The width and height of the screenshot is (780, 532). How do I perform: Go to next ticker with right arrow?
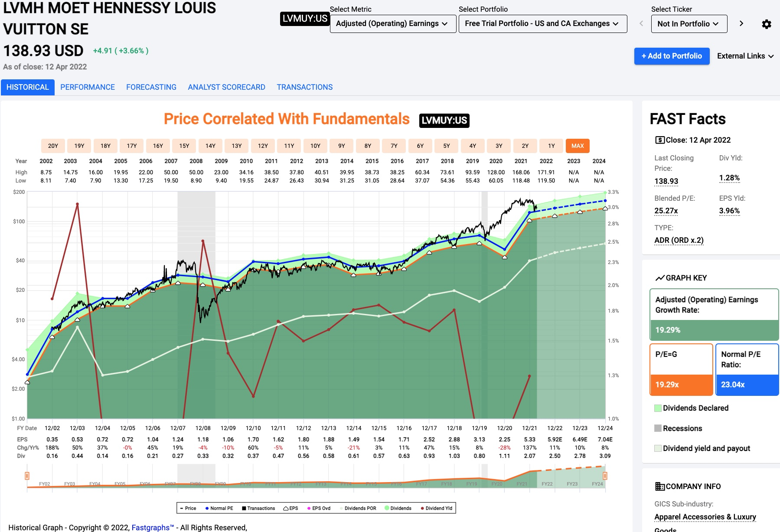coord(741,23)
